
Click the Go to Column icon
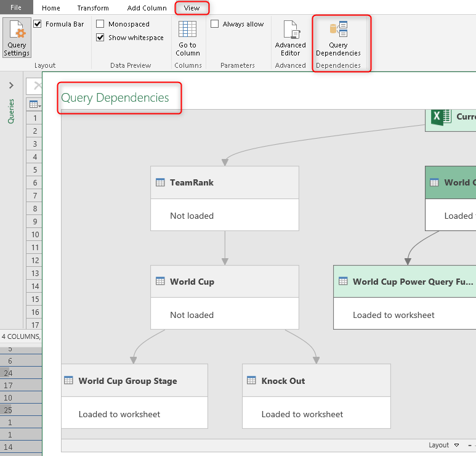(x=187, y=29)
